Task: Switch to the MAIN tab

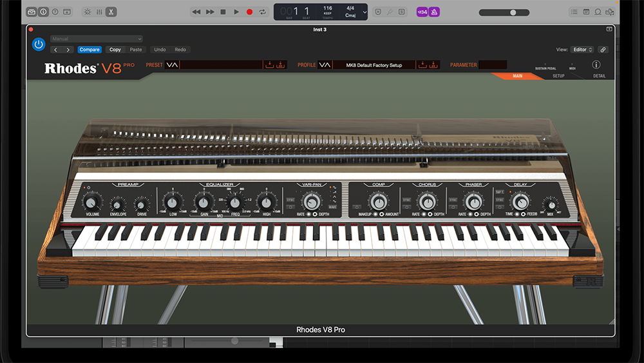Action: (x=518, y=76)
